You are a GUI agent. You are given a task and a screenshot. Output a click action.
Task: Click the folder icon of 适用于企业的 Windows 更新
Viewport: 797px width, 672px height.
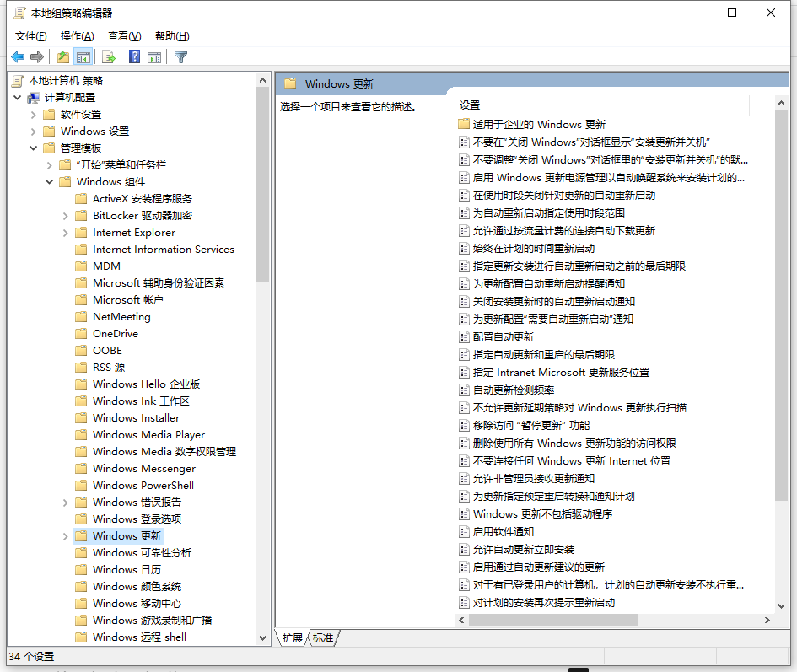[464, 124]
